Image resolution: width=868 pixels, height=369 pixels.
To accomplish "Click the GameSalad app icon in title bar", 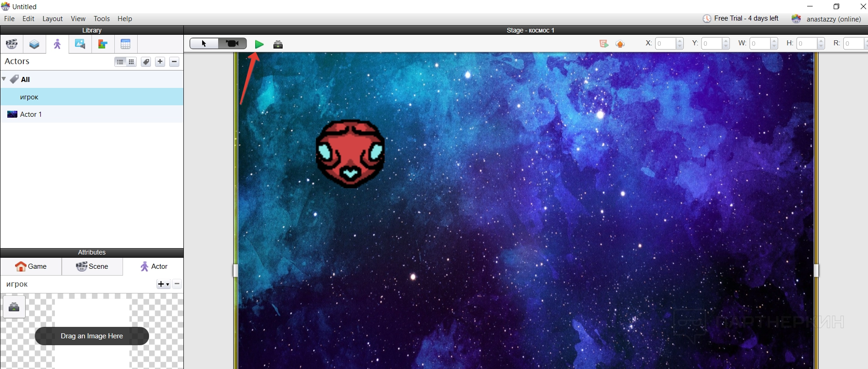I will (x=5, y=6).
